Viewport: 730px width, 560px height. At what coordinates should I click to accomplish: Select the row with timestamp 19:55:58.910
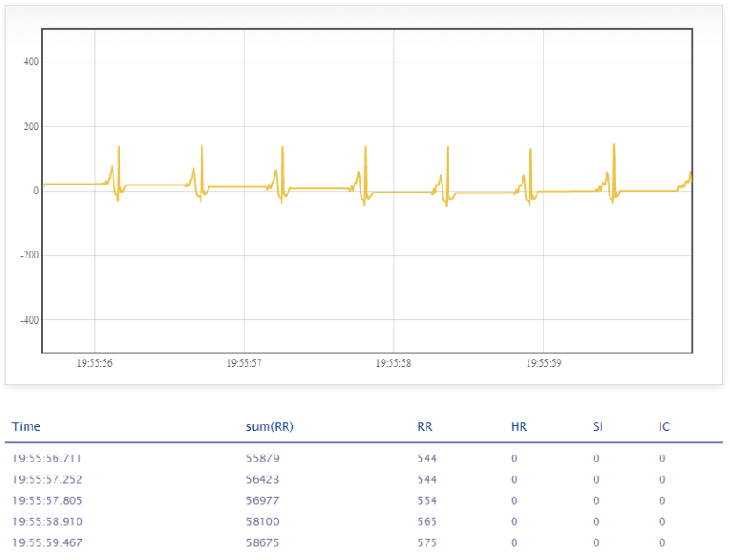pos(46,520)
